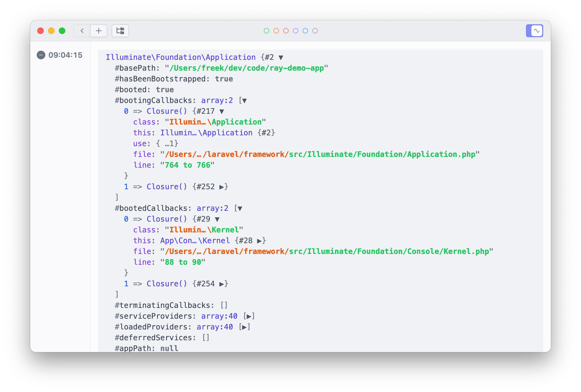Click the back navigation chevron

[x=82, y=31]
